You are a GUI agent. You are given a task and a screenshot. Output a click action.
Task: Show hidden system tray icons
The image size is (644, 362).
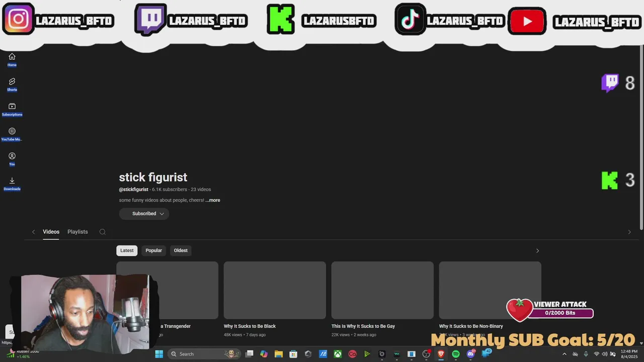click(564, 354)
